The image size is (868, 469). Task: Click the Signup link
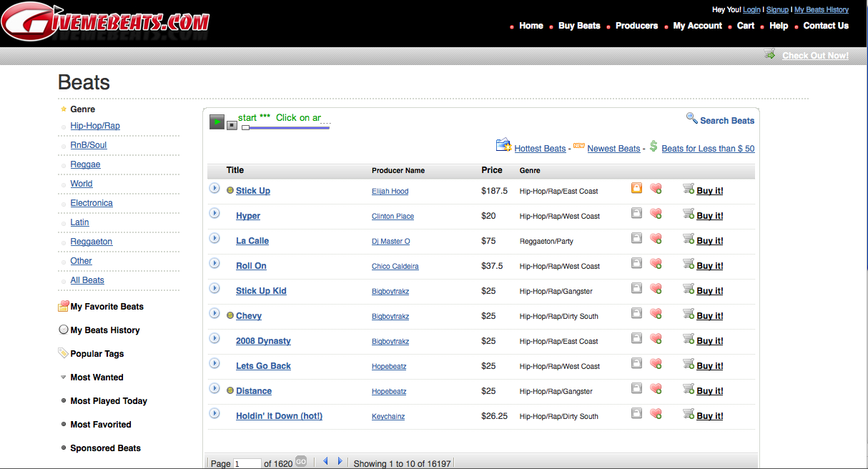[777, 9]
